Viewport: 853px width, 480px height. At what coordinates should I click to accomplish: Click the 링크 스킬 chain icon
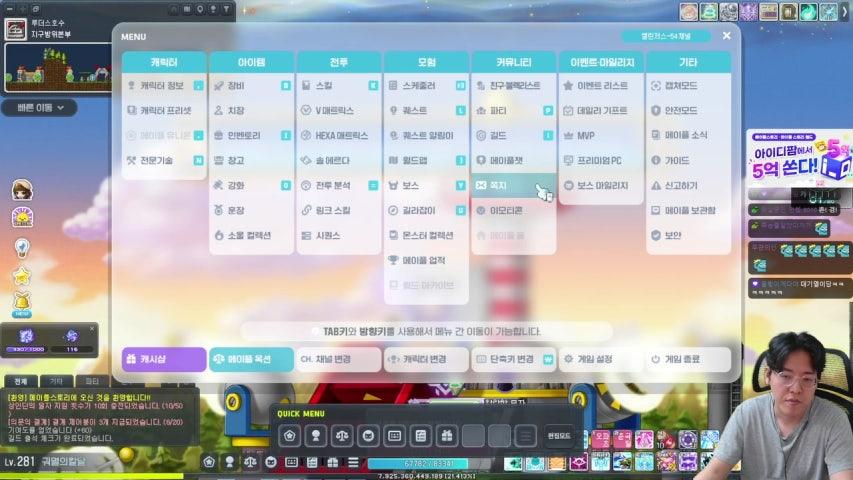click(x=306, y=211)
